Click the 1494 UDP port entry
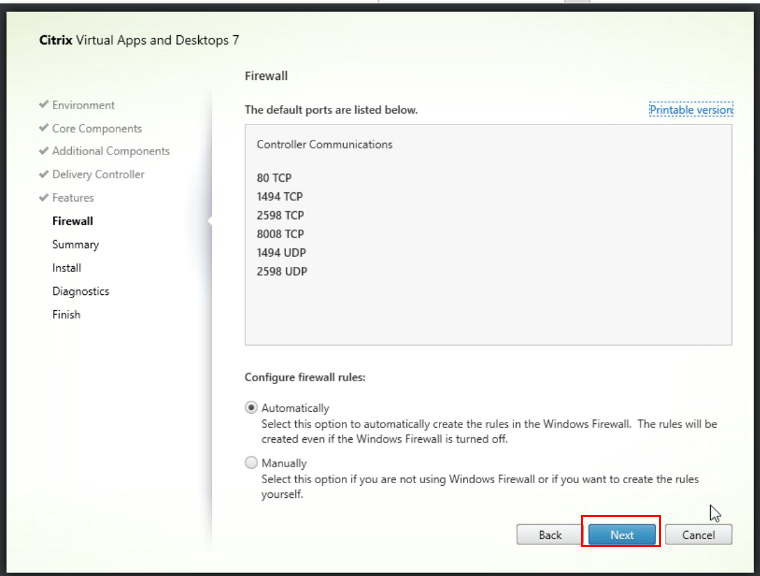The image size is (760, 576). point(281,253)
